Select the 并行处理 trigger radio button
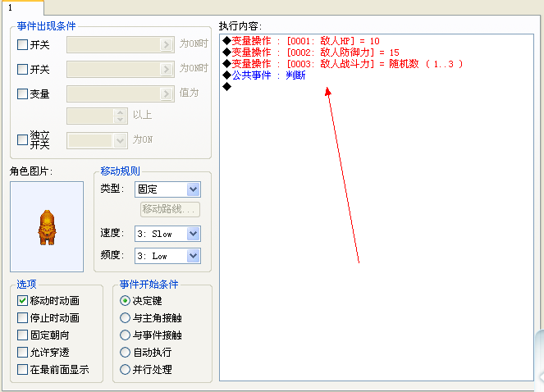 pos(125,369)
